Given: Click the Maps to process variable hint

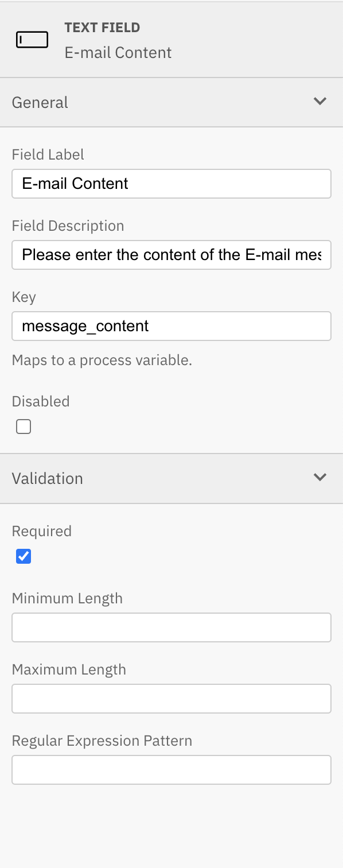Looking at the screenshot, I should 102,360.
